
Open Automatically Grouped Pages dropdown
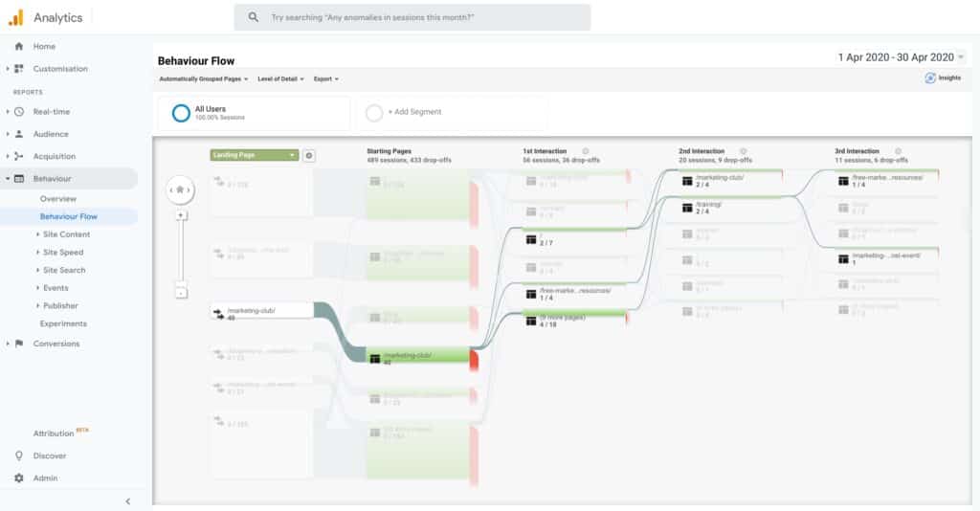pyautogui.click(x=204, y=79)
